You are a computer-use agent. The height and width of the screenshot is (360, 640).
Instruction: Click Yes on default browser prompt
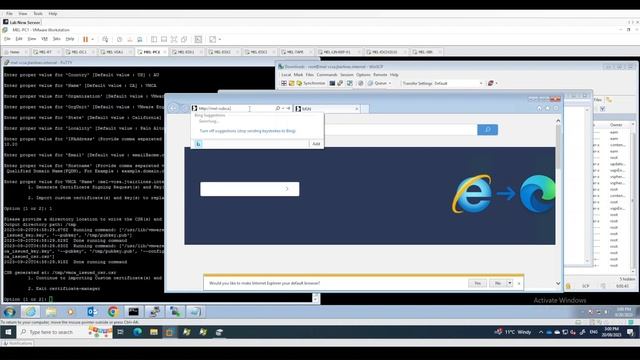477,283
